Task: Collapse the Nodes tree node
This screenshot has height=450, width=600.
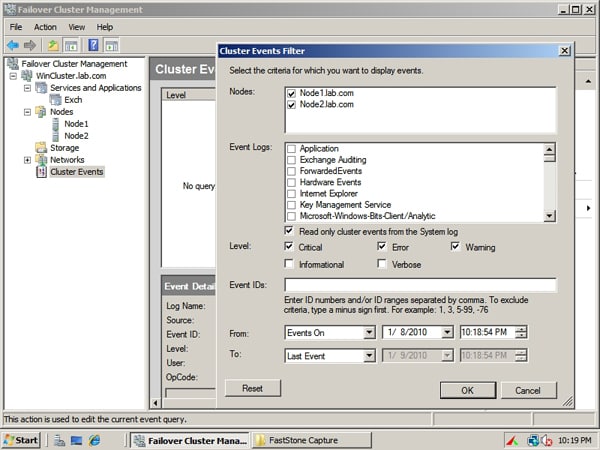Action: pyautogui.click(x=27, y=112)
